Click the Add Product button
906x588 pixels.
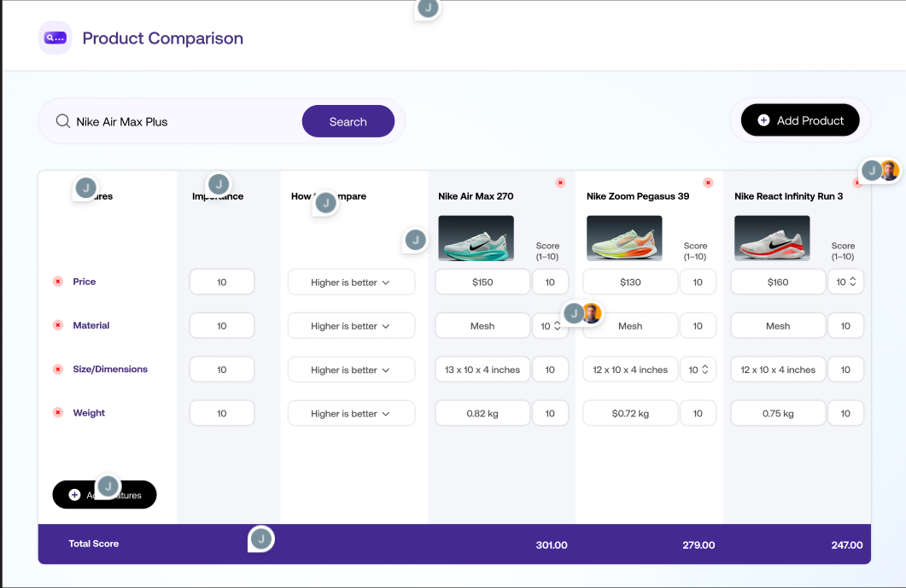[800, 120]
